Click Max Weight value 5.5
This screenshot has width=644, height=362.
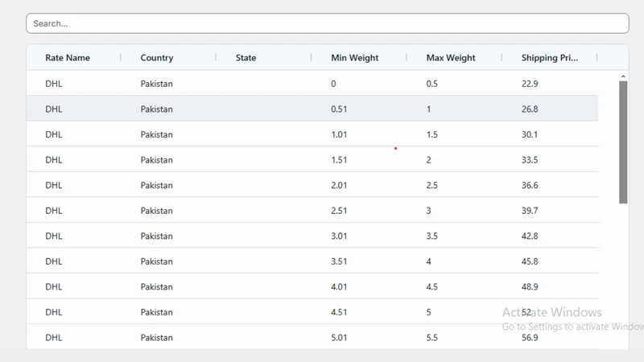pos(431,338)
